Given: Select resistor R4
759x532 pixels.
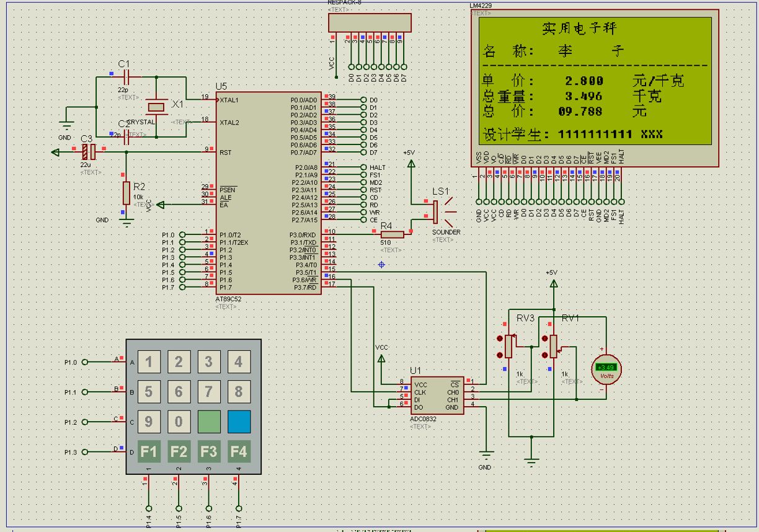Looking at the screenshot, I should [x=391, y=234].
